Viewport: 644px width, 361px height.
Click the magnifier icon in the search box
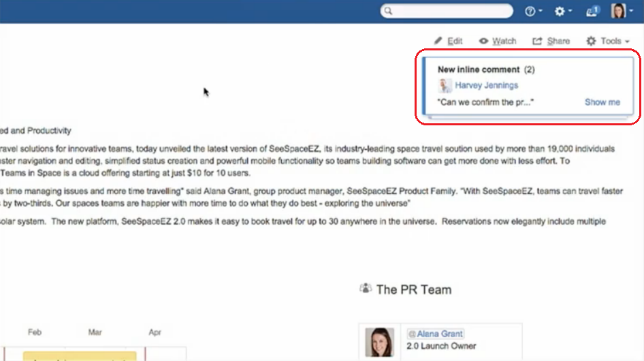[388, 12]
